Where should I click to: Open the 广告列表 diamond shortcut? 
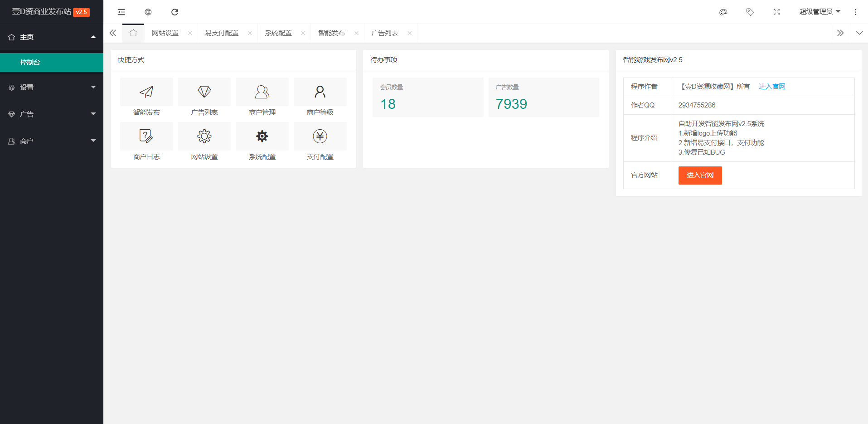click(204, 92)
